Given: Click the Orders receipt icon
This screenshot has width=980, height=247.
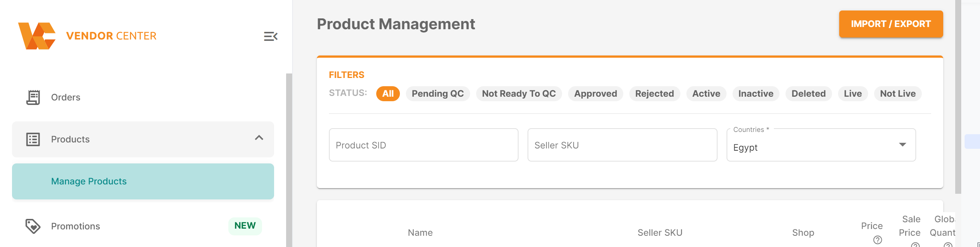Looking at the screenshot, I should (33, 97).
